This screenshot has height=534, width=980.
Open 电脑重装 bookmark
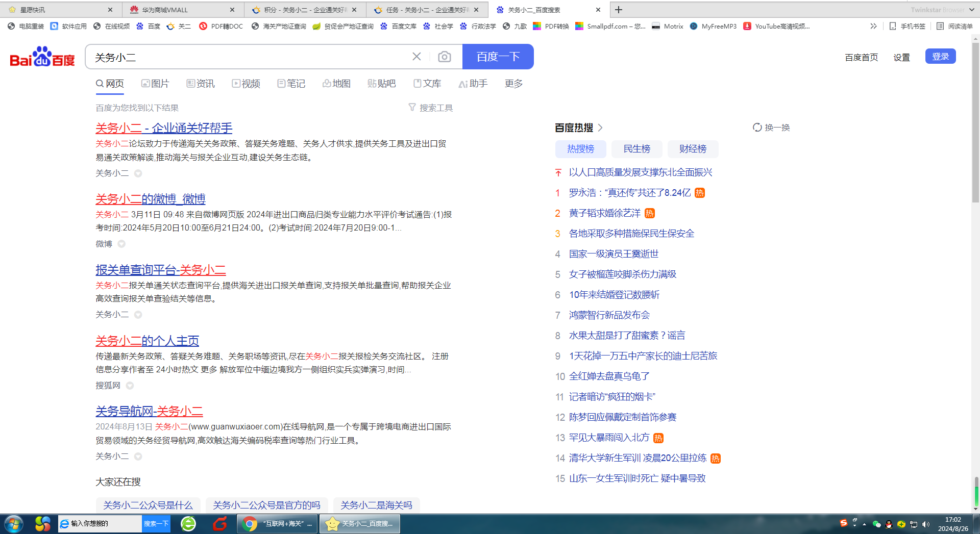(x=26, y=26)
